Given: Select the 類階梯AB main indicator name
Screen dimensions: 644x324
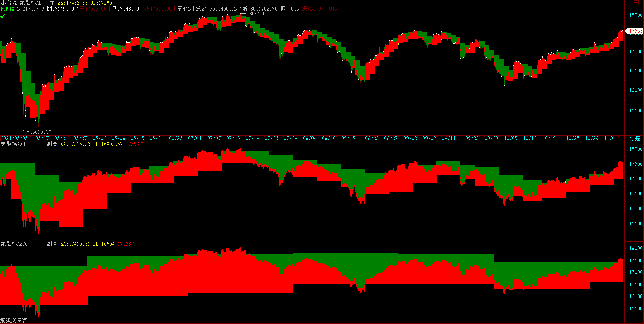Looking at the screenshot, I should point(31,3).
